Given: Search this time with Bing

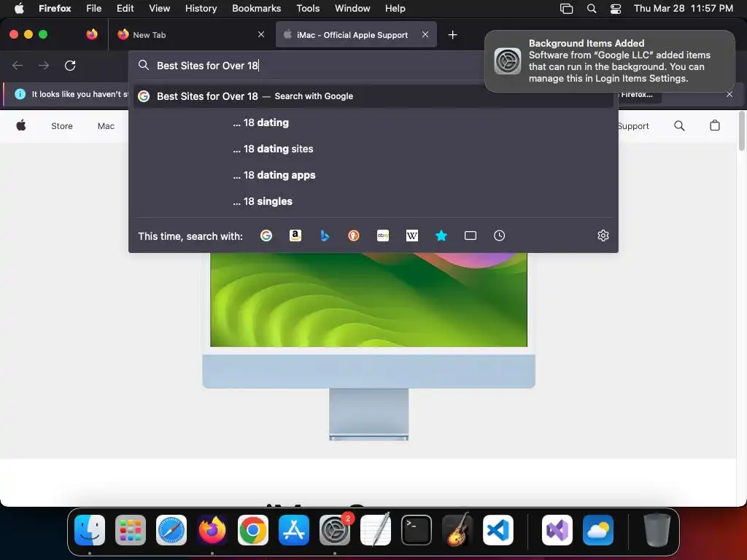Looking at the screenshot, I should (325, 236).
